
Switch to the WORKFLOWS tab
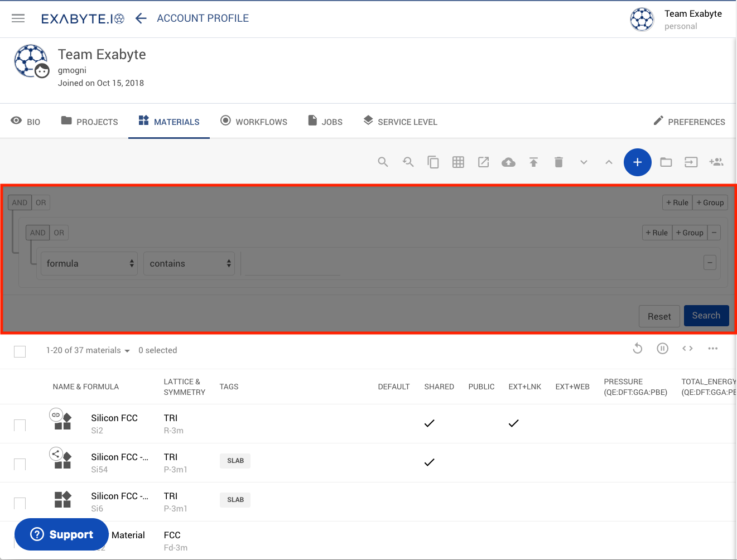click(x=254, y=121)
